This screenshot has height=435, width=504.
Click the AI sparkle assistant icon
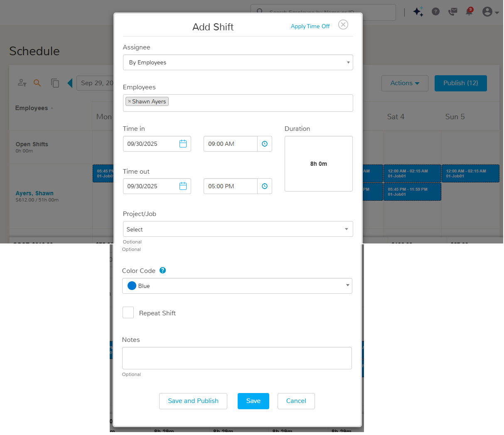[x=418, y=12]
